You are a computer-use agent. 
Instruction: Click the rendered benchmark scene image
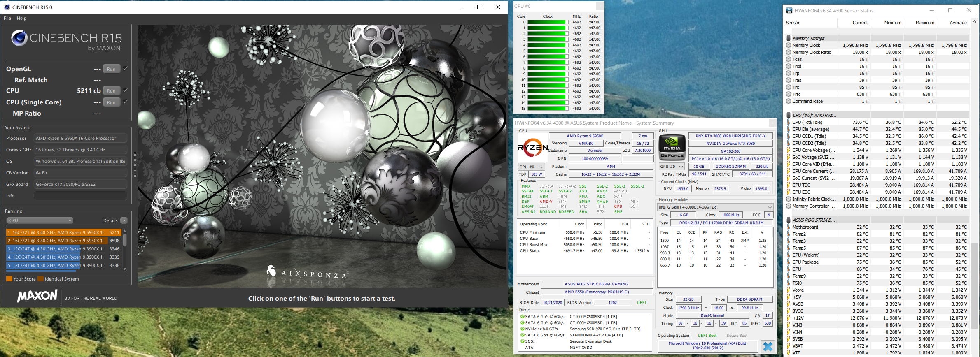[x=322, y=156]
